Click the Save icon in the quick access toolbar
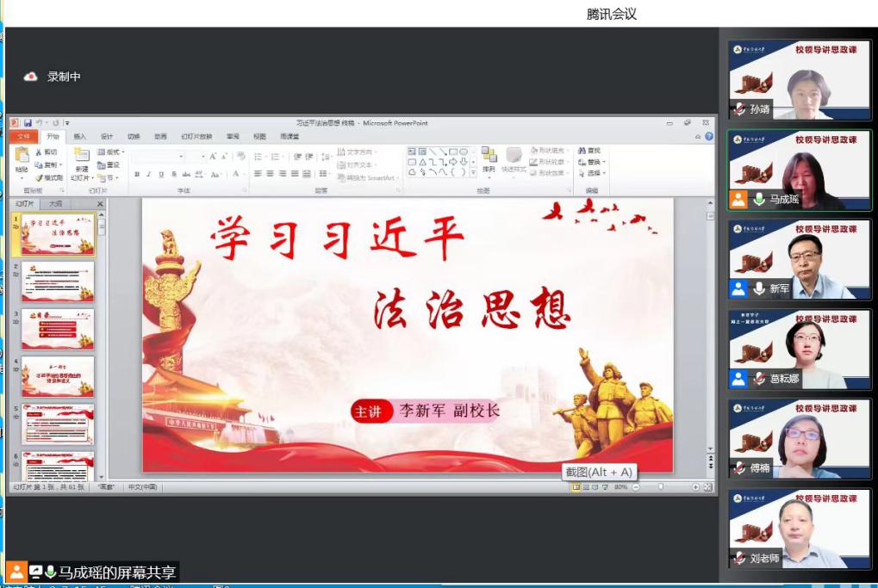 tap(28, 123)
